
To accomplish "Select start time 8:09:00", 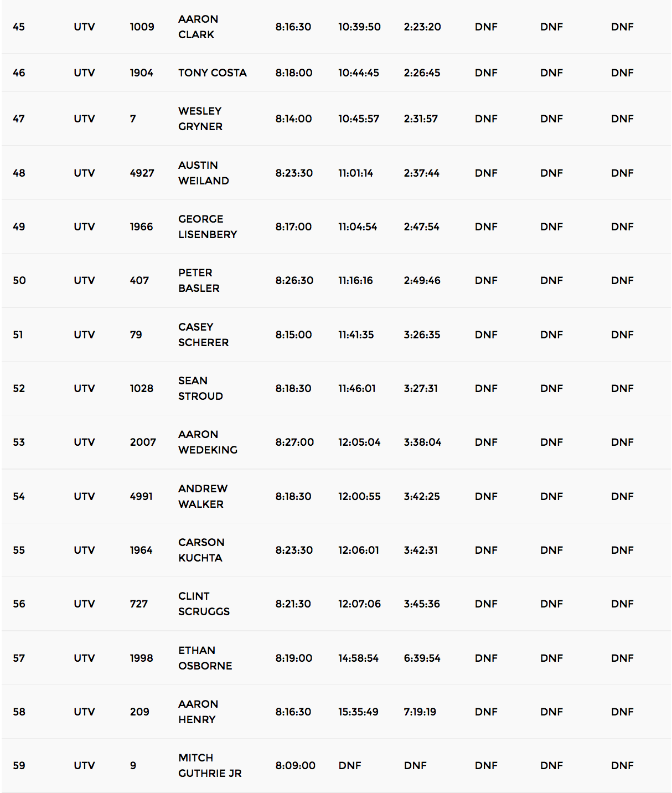I will coord(296,765).
